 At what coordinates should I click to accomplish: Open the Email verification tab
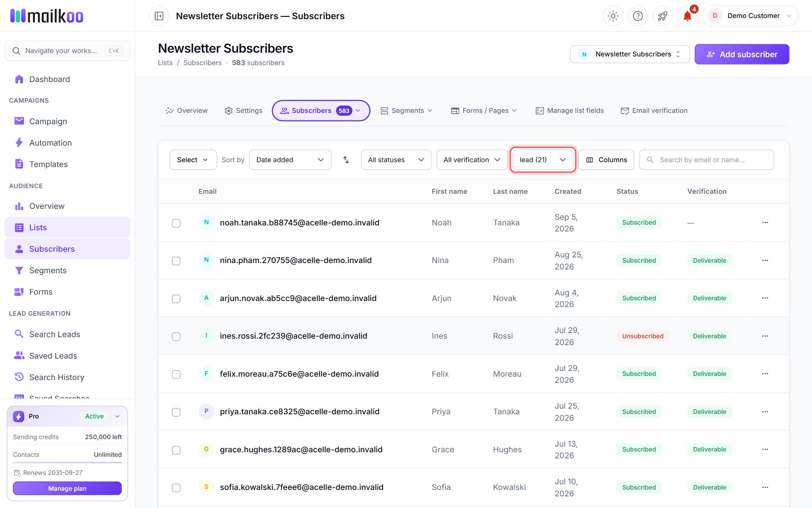[654, 111]
